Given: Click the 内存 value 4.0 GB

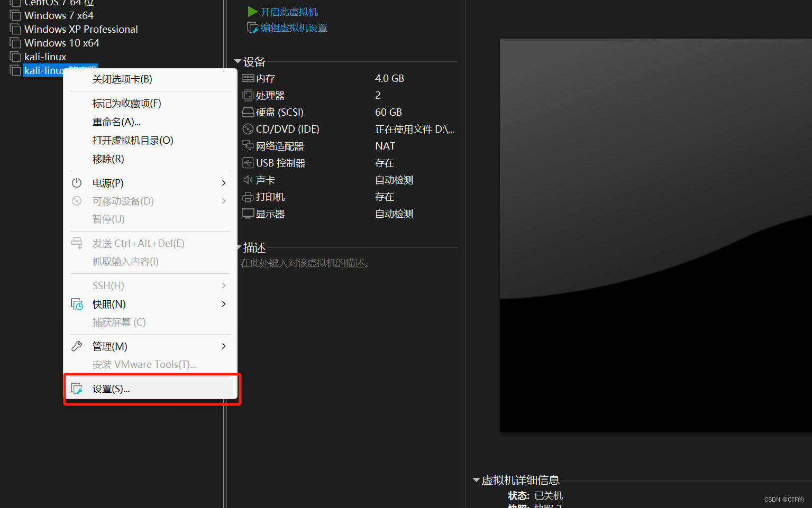Looking at the screenshot, I should (389, 78).
